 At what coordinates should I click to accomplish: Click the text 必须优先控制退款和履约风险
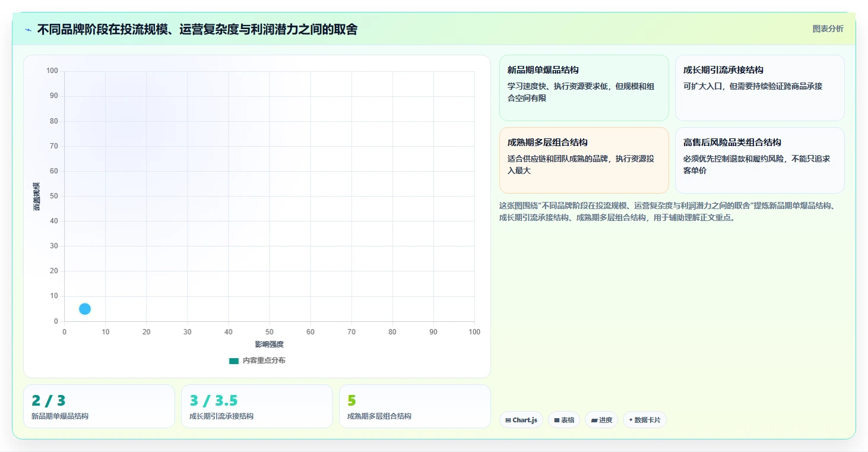[x=734, y=159]
